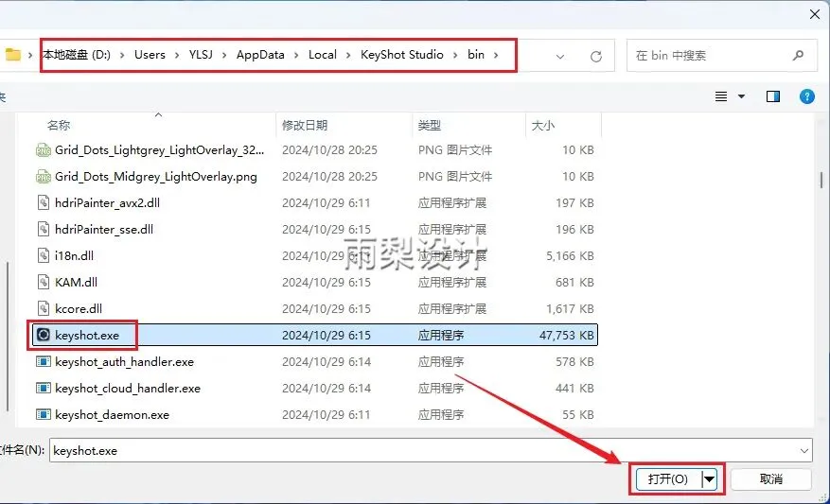Image resolution: width=830 pixels, height=504 pixels.
Task: Click icon of keyshot_cloud_handler.exe
Action: 44,388
